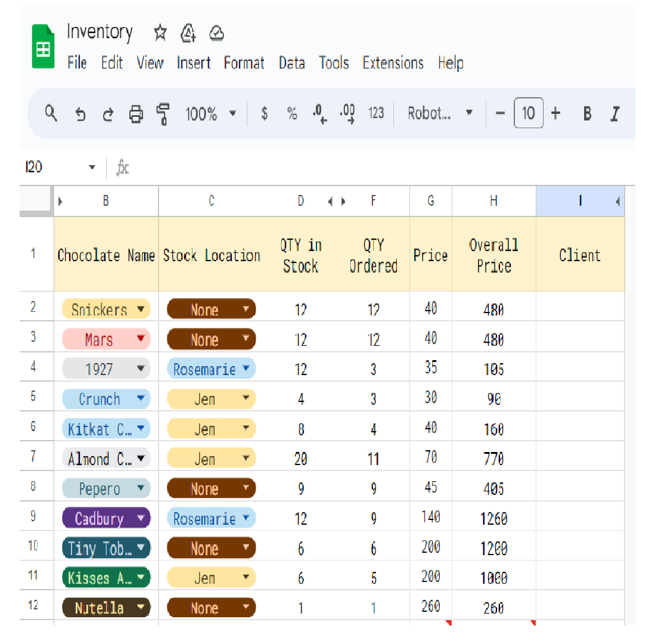Screen dimensions: 652x644
Task: Open Rosemarie location dropdown in row 4
Action: [246, 368]
